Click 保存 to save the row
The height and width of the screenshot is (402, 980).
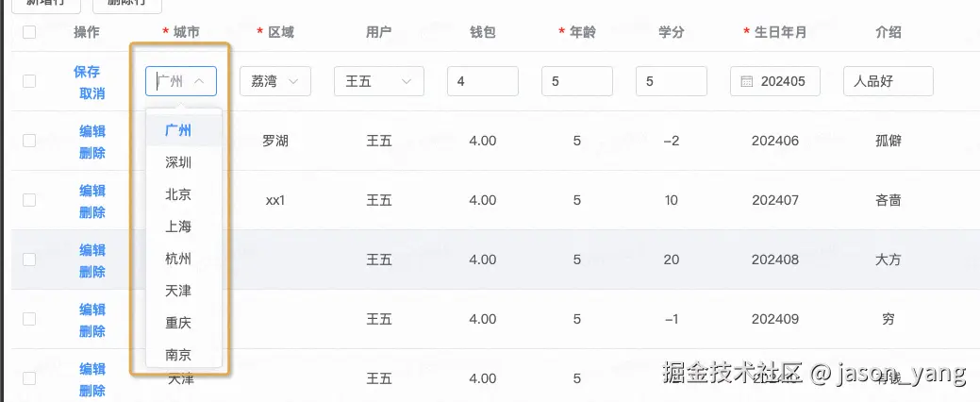click(87, 72)
